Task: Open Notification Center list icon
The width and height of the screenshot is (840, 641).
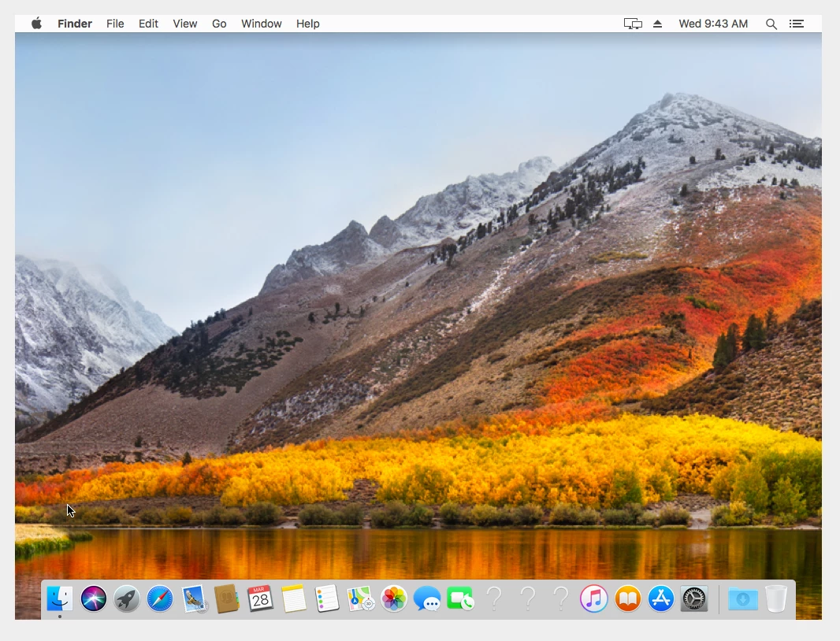Action: tap(797, 24)
